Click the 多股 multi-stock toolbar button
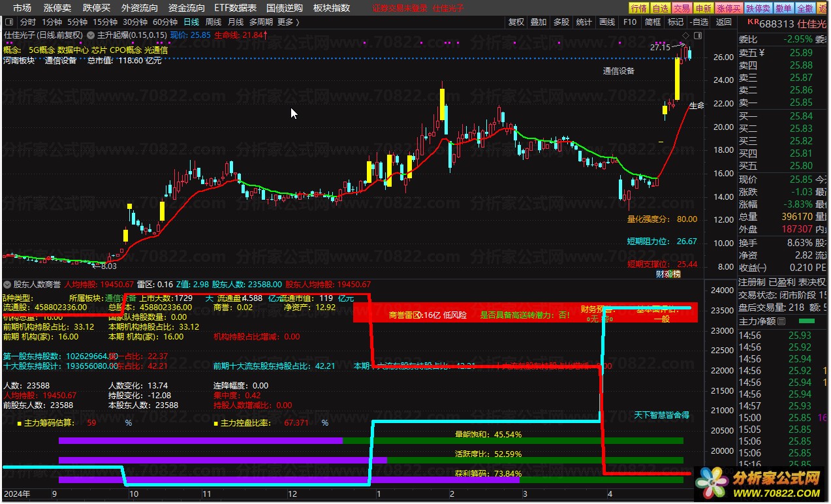 tap(561, 22)
